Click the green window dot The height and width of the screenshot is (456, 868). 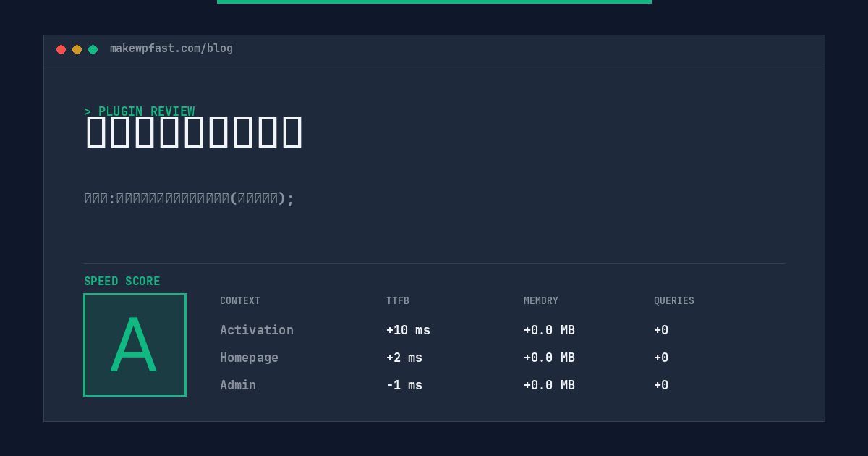tap(93, 49)
